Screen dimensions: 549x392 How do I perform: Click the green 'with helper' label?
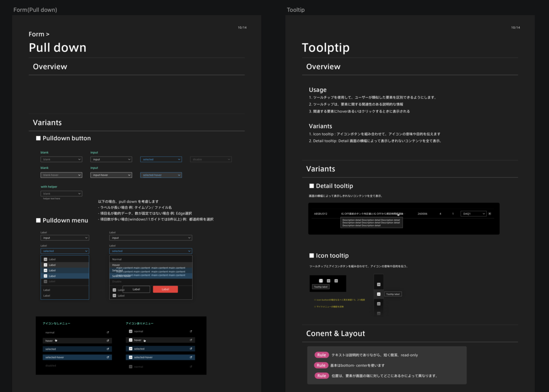(49, 187)
